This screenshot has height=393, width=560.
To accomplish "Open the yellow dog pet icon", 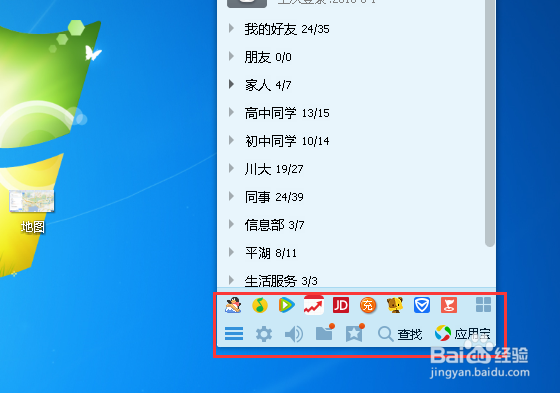I will [395, 305].
